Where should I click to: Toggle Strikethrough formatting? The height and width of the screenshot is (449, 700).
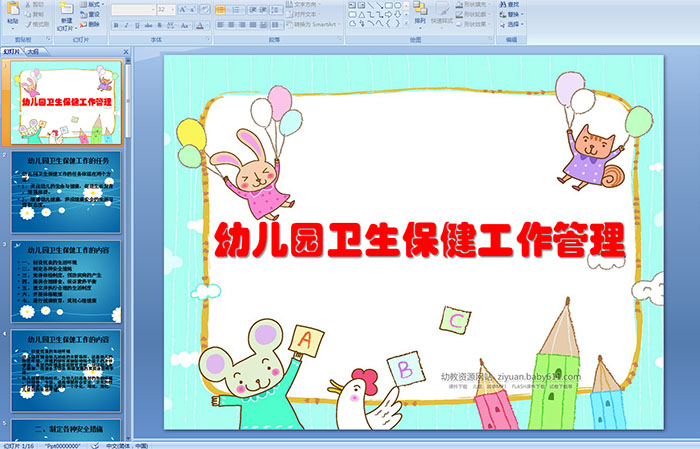click(x=148, y=25)
